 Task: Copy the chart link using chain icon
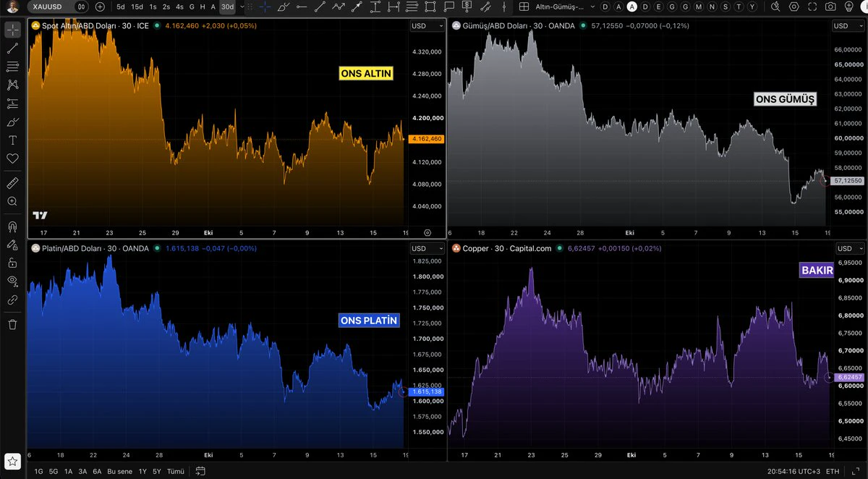(12, 299)
